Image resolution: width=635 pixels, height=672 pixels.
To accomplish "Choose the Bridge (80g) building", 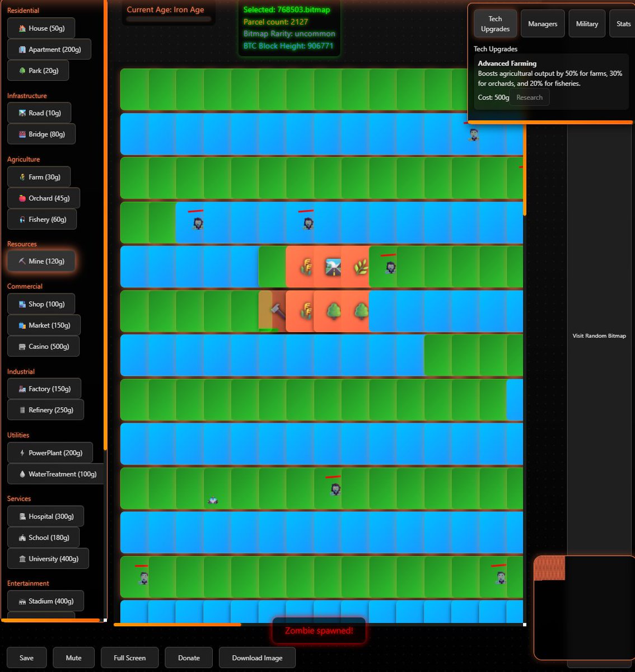I will pyautogui.click(x=41, y=134).
